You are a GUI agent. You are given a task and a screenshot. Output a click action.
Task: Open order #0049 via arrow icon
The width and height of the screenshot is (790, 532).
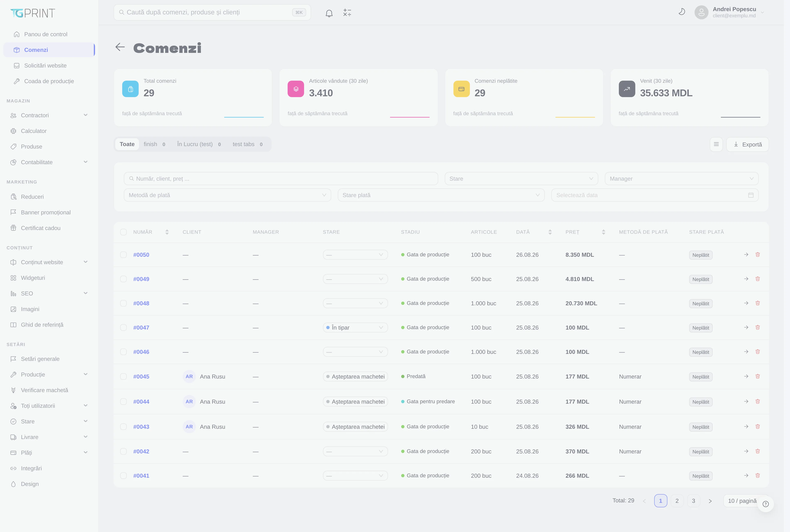746,279
